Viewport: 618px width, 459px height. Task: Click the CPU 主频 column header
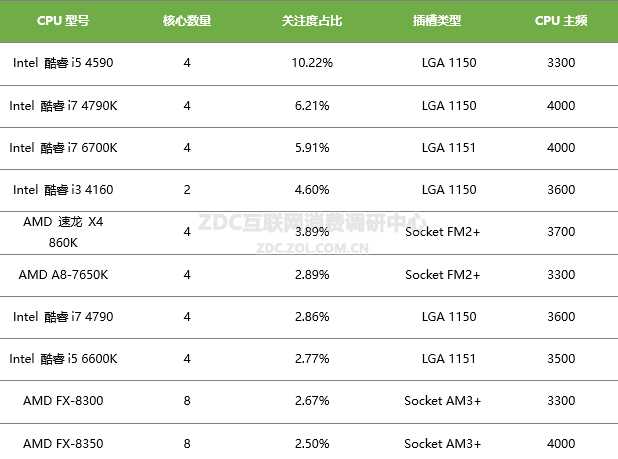point(561,20)
